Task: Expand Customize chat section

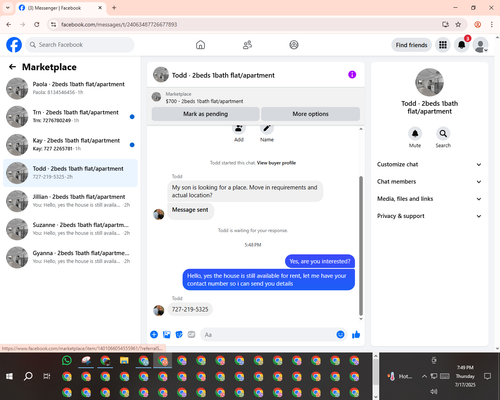Action: pos(429,164)
